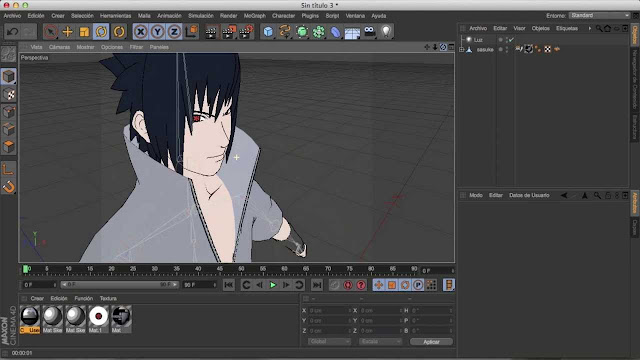
Task: Enable Axis mode L-shaped icon
Action: click(9, 169)
